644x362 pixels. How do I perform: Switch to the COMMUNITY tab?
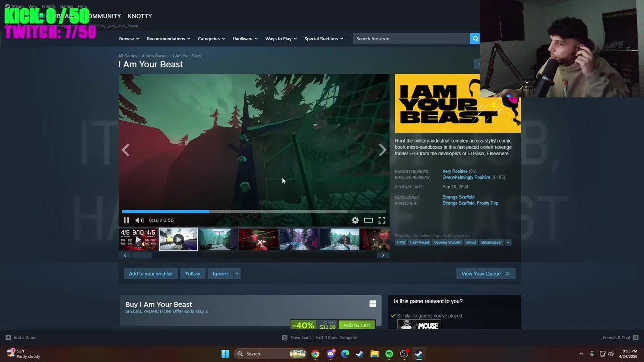click(x=103, y=16)
